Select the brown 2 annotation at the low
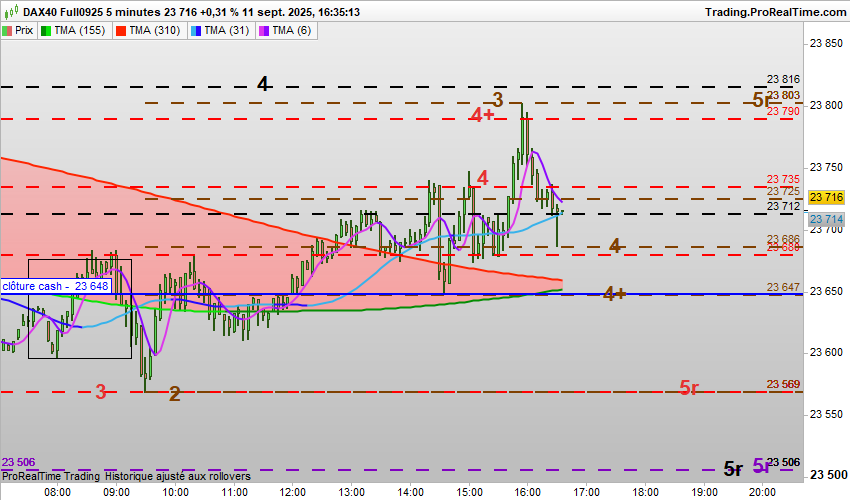The height and width of the screenshot is (500, 850). pyautogui.click(x=175, y=394)
